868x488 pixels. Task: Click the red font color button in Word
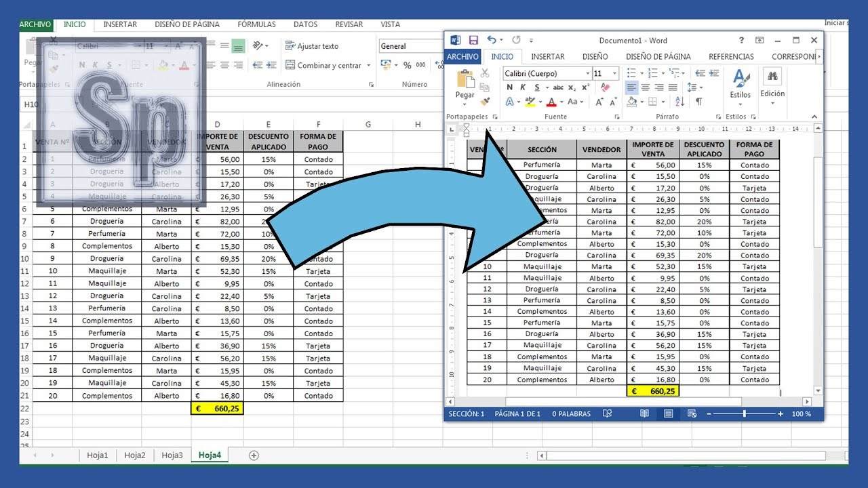coord(551,102)
